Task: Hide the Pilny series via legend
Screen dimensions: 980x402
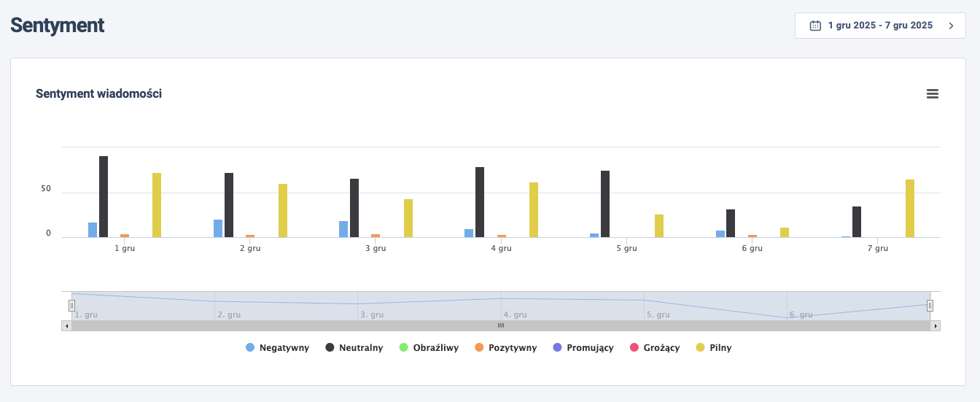Action: tap(714, 348)
